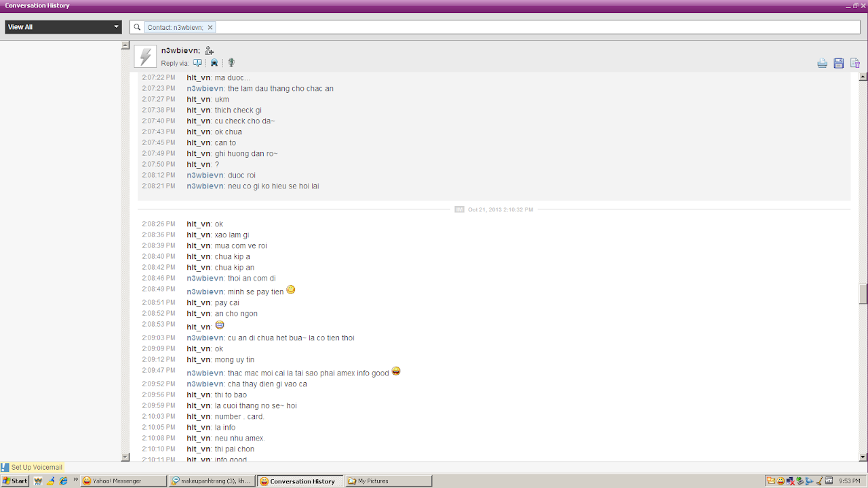The width and height of the screenshot is (868, 488).
Task: Click the big grin emoticon at 2:08:53 PM
Action: [x=220, y=325]
